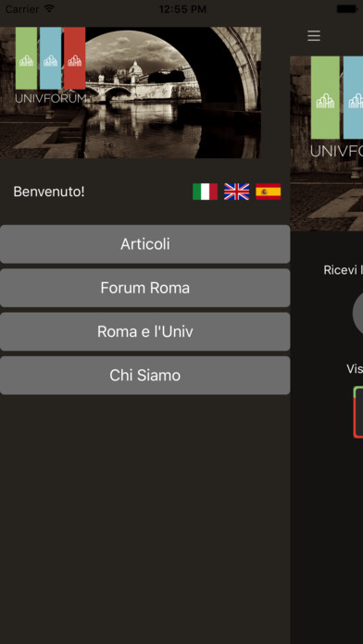Screen dimensions: 363x644
Task: Switch language with the UK flag icon
Action: (236, 192)
